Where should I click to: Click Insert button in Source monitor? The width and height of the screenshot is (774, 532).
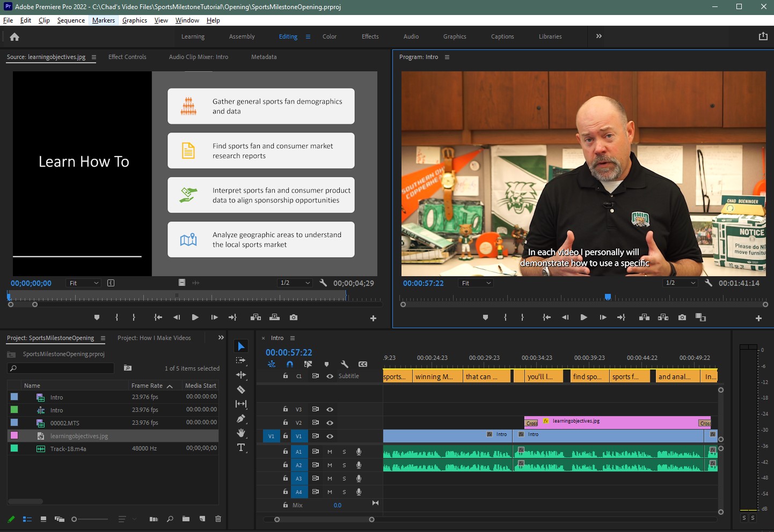(255, 317)
